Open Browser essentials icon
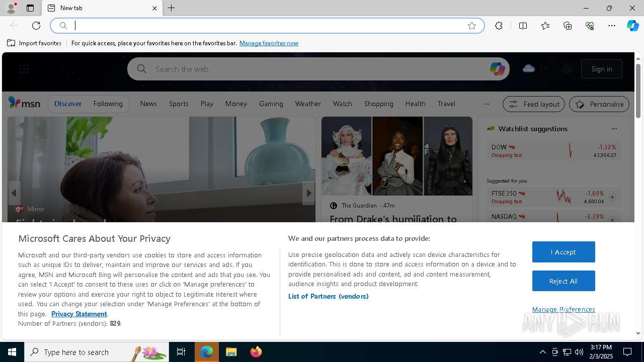The height and width of the screenshot is (362, 644). click(x=590, y=26)
